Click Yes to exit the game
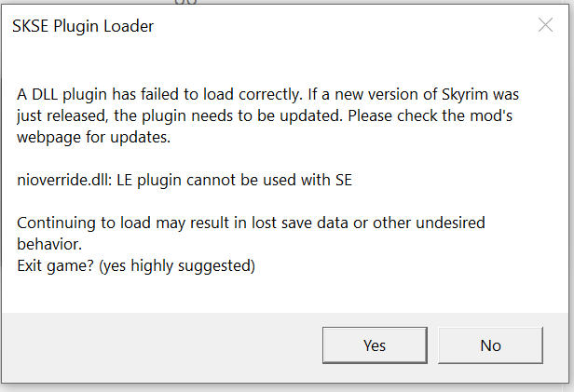The height and width of the screenshot is (392, 574). 375,345
